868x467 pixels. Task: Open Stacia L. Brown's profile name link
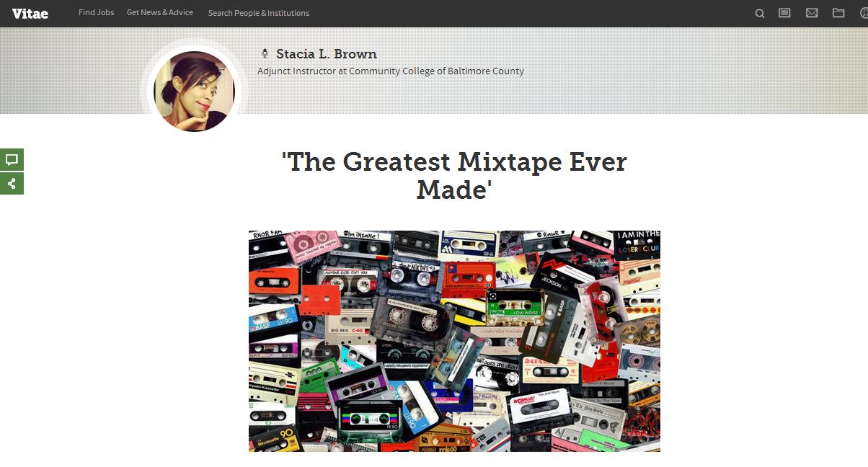(327, 54)
